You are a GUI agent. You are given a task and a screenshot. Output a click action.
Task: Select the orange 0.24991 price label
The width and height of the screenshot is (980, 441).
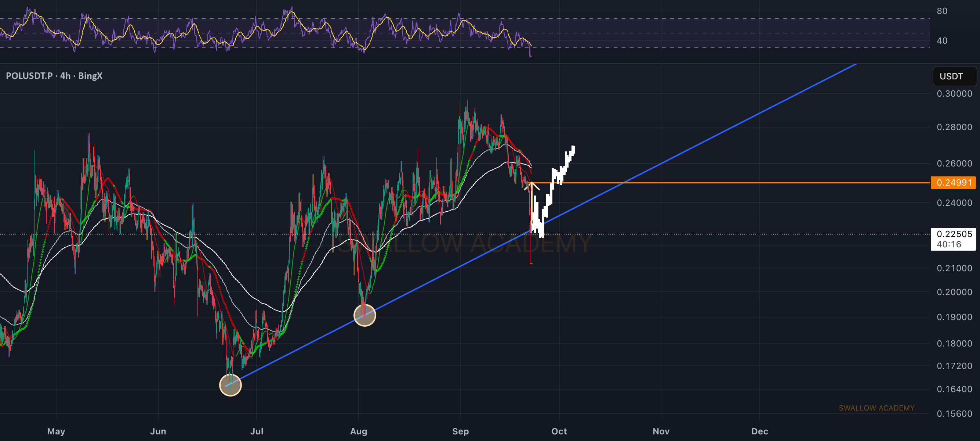point(953,182)
